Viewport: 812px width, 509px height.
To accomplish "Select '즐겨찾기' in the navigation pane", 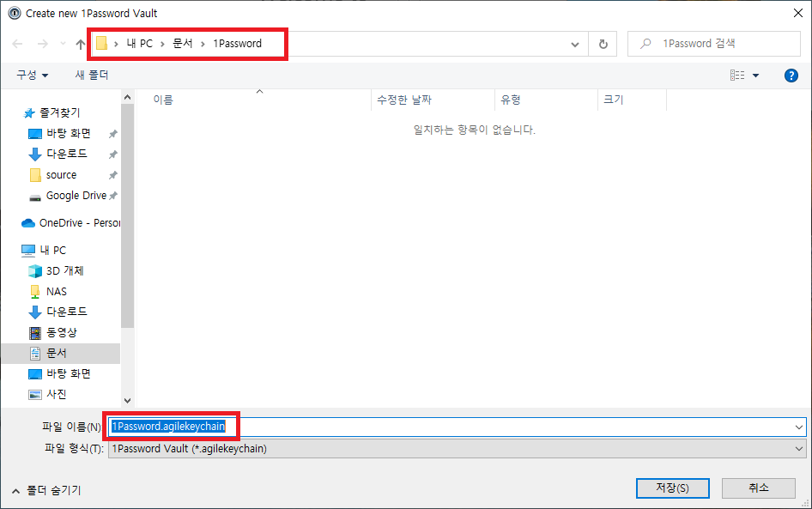I will coord(60,112).
